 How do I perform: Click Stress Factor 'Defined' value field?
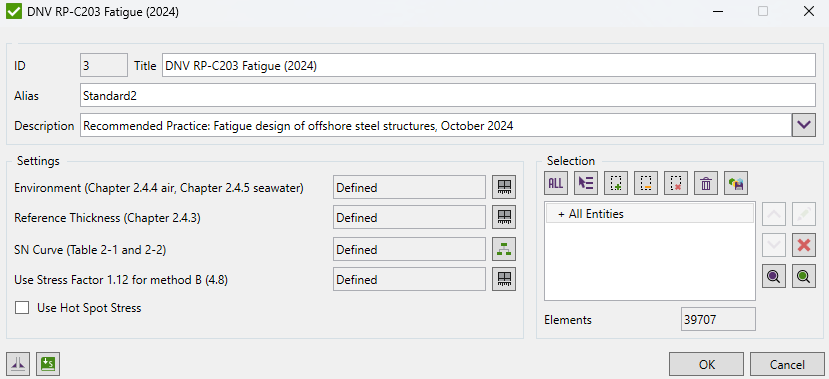click(409, 279)
